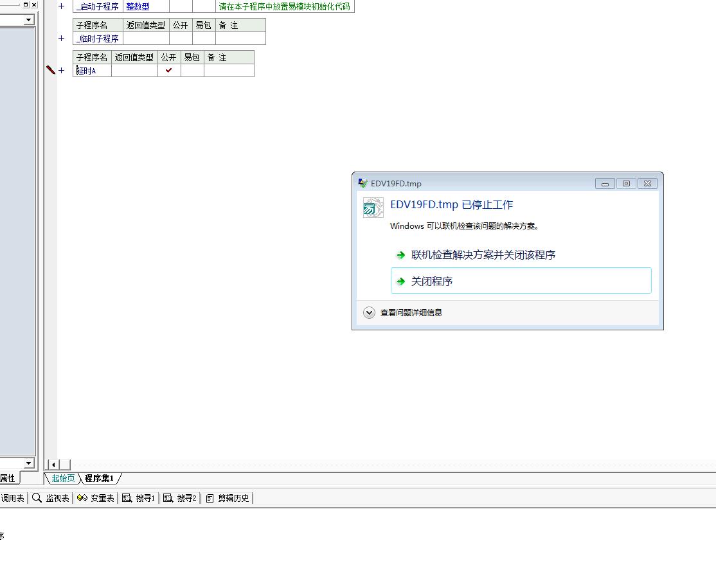Select the _临时子程序 name cell
The height and width of the screenshot is (588, 716).
pos(98,39)
